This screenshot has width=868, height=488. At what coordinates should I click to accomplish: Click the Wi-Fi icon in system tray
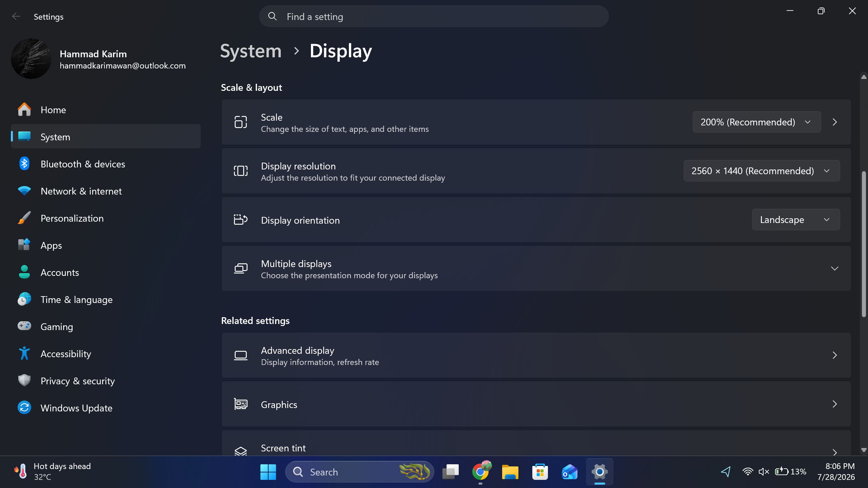748,472
